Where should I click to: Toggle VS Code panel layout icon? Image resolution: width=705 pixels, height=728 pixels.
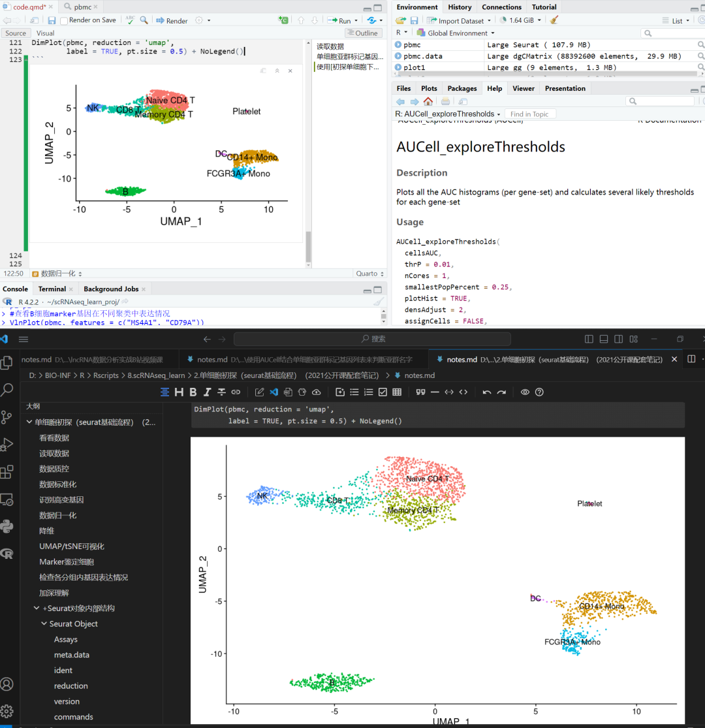pos(604,339)
